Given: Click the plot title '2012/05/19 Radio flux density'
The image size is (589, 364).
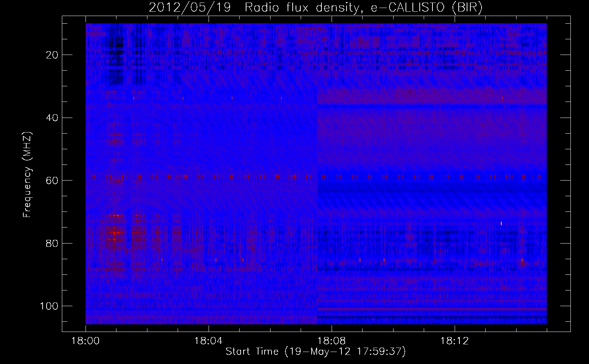Looking at the screenshot, I should (316, 7).
